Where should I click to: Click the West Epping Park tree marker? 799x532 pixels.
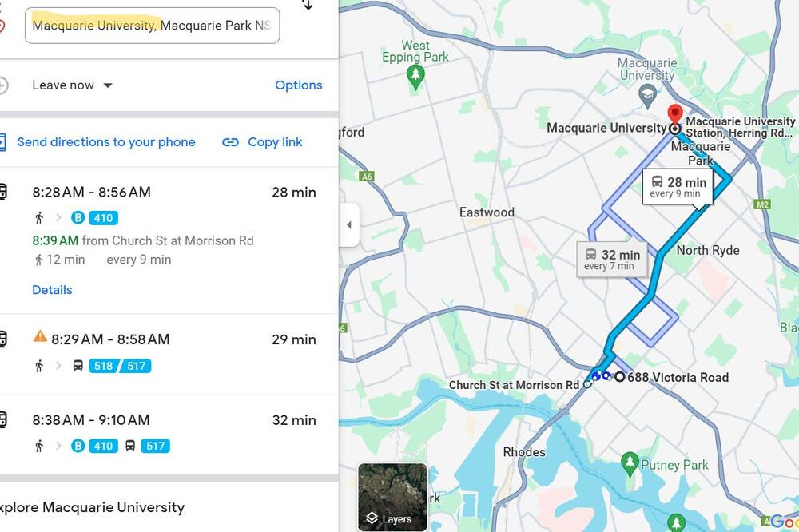click(415, 78)
